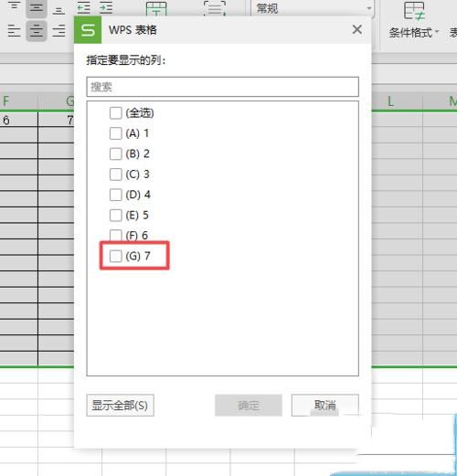Viewport: 457px width, 476px height.
Task: Check the (G) 7 column checkbox
Action: [x=115, y=256]
